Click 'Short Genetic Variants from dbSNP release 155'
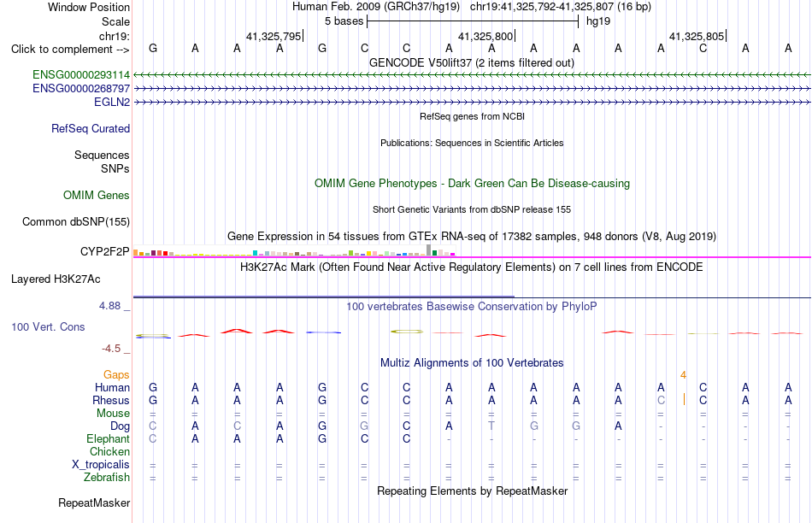Image resolution: width=812 pixels, height=523 pixels. click(x=472, y=209)
